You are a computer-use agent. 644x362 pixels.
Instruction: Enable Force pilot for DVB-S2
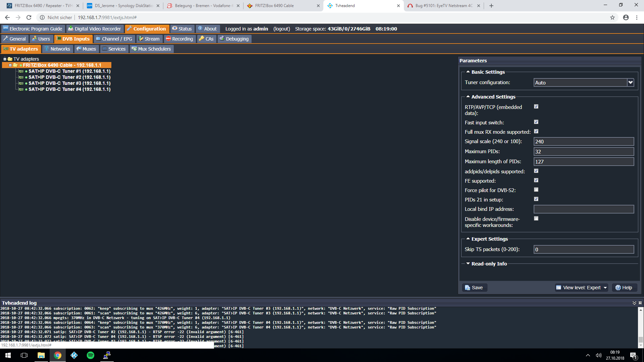point(536,190)
